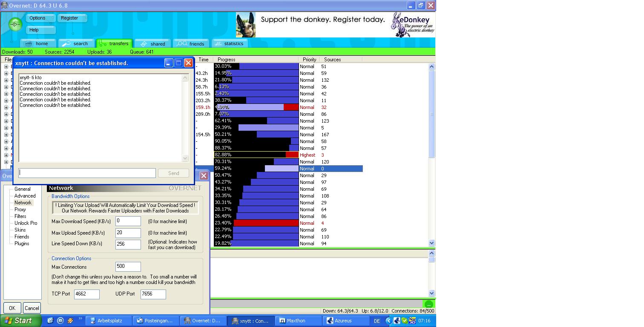Click the first quick launch icon by Start
This screenshot has width=644, height=327.
point(50,321)
